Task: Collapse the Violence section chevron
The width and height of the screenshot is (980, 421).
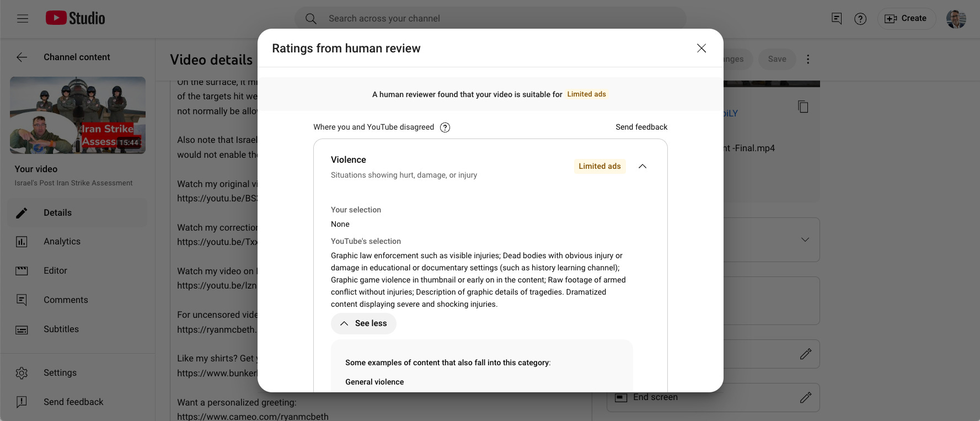Action: click(642, 166)
